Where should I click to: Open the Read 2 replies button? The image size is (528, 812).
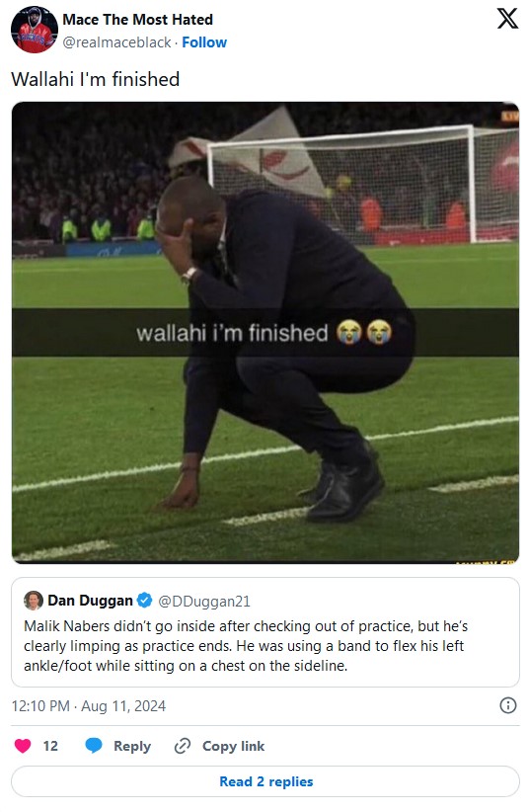pyautogui.click(x=265, y=781)
